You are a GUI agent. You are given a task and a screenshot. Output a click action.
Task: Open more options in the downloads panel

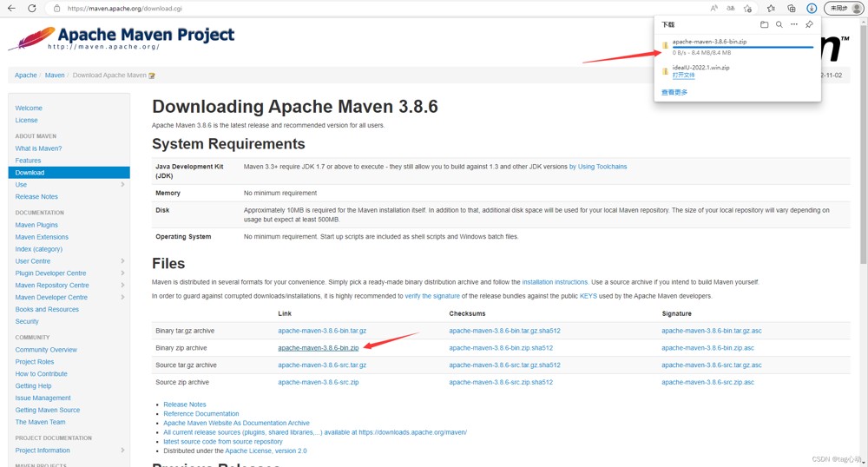tap(794, 24)
